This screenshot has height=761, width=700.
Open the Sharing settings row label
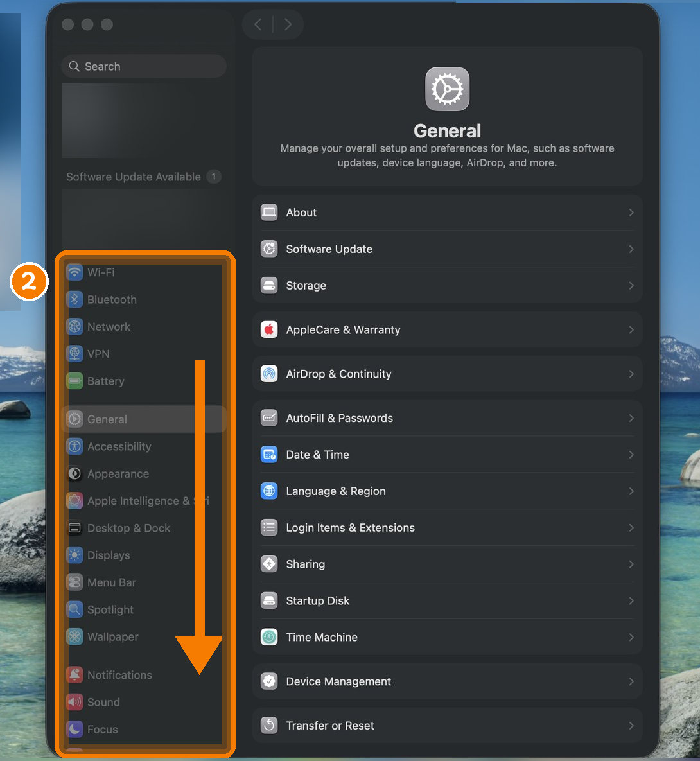(x=305, y=564)
